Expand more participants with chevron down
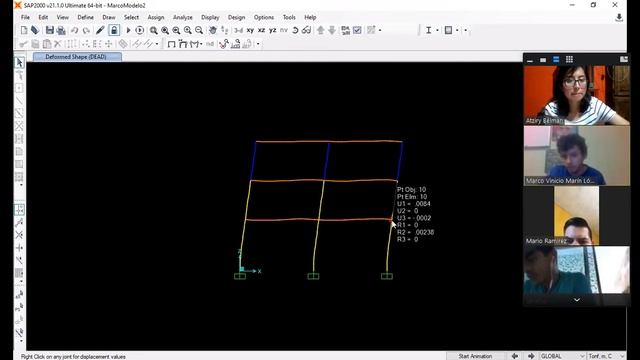The height and width of the screenshot is (360, 640). [x=576, y=300]
